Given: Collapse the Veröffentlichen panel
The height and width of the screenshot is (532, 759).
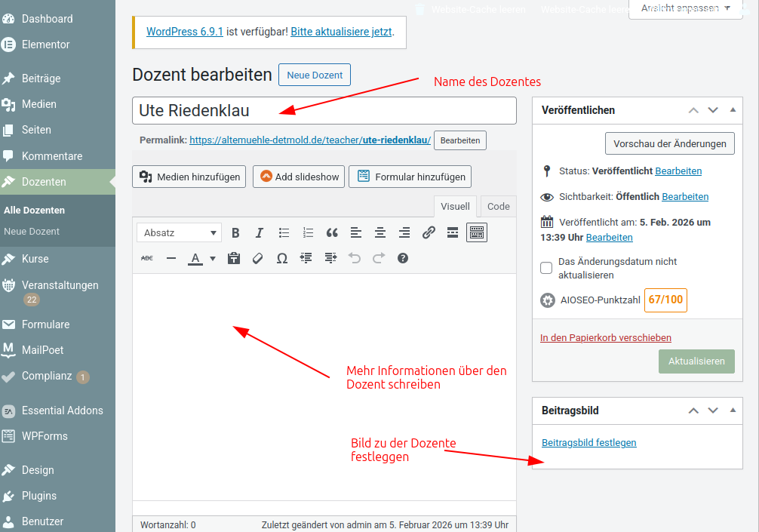Looking at the screenshot, I should (x=733, y=110).
